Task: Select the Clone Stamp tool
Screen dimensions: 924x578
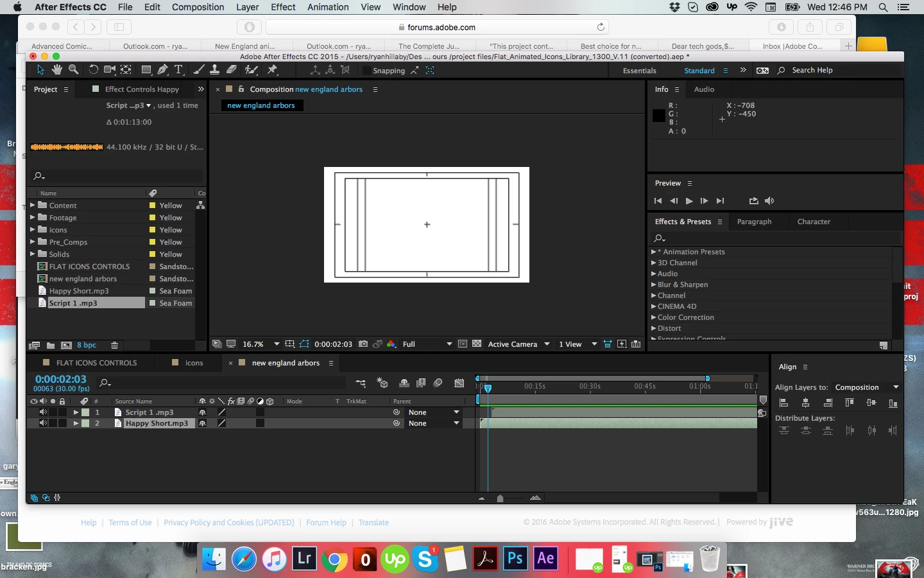Action: [215, 69]
